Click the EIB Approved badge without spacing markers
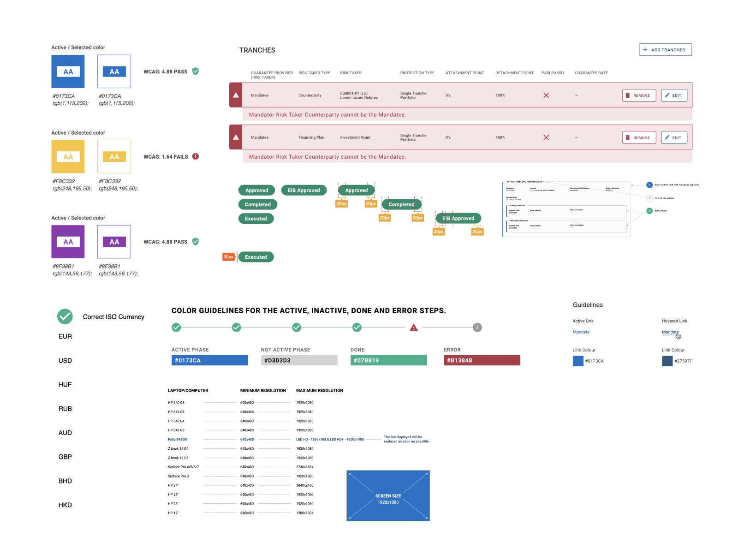Image resolution: width=738 pixels, height=560 pixels. [x=304, y=190]
